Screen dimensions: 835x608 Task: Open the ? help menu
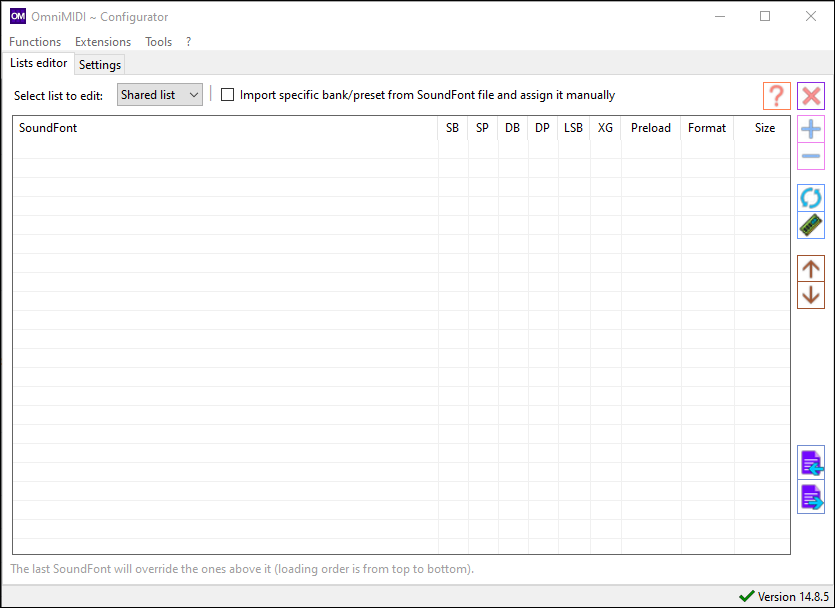click(188, 42)
